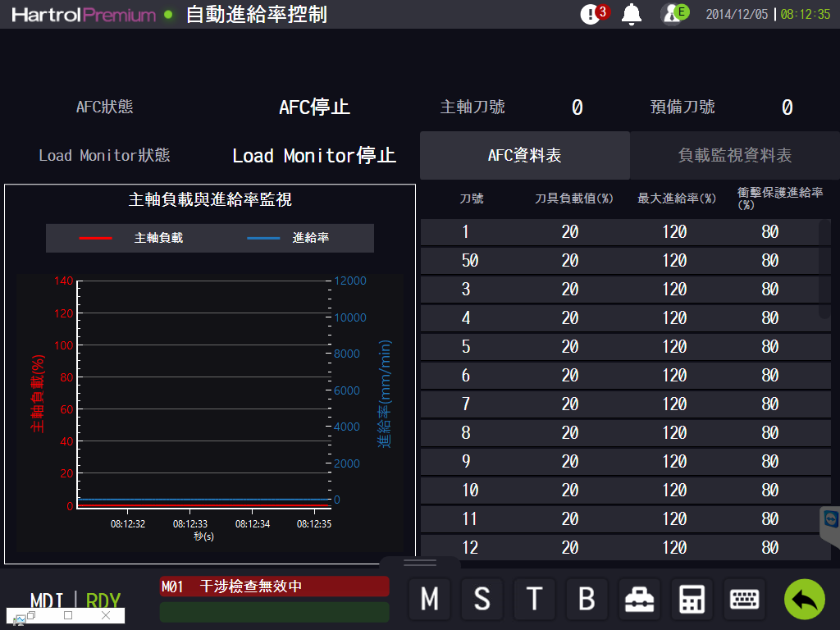Click tool load value for tool 10

point(570,491)
